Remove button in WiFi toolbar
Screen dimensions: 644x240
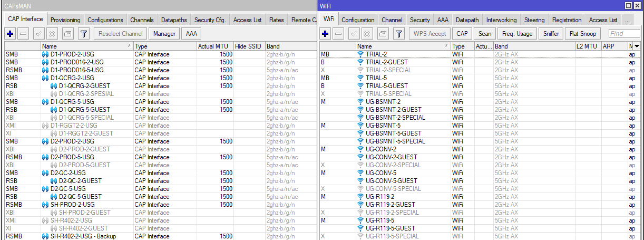[339, 34]
